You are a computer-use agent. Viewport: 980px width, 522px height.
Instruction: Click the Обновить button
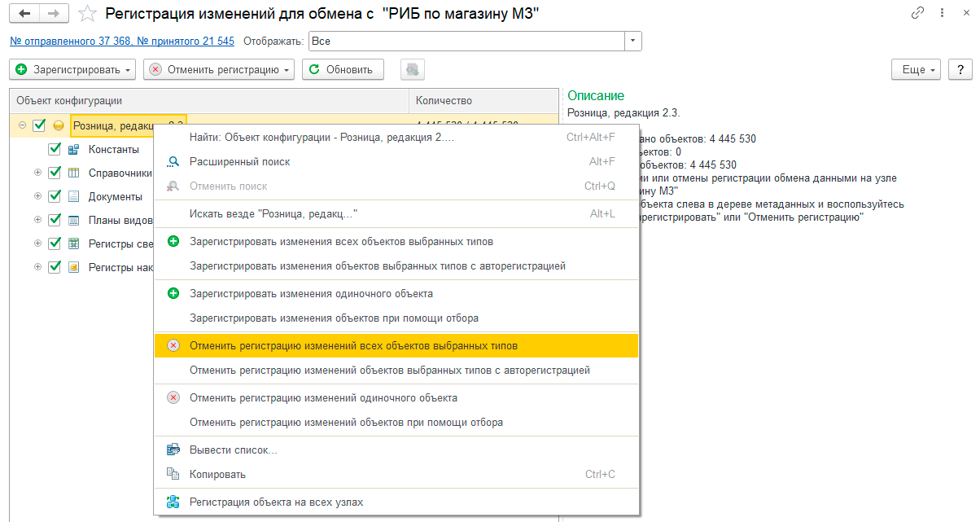(x=343, y=70)
